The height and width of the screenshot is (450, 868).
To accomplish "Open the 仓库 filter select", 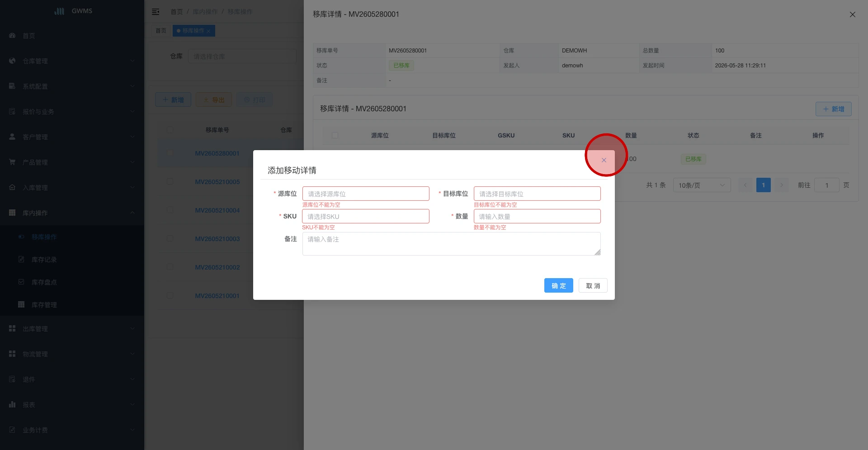I will (x=242, y=56).
